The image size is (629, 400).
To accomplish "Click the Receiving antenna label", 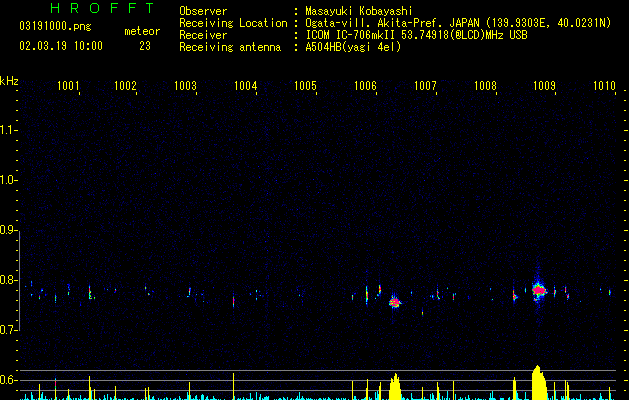I will [230, 47].
